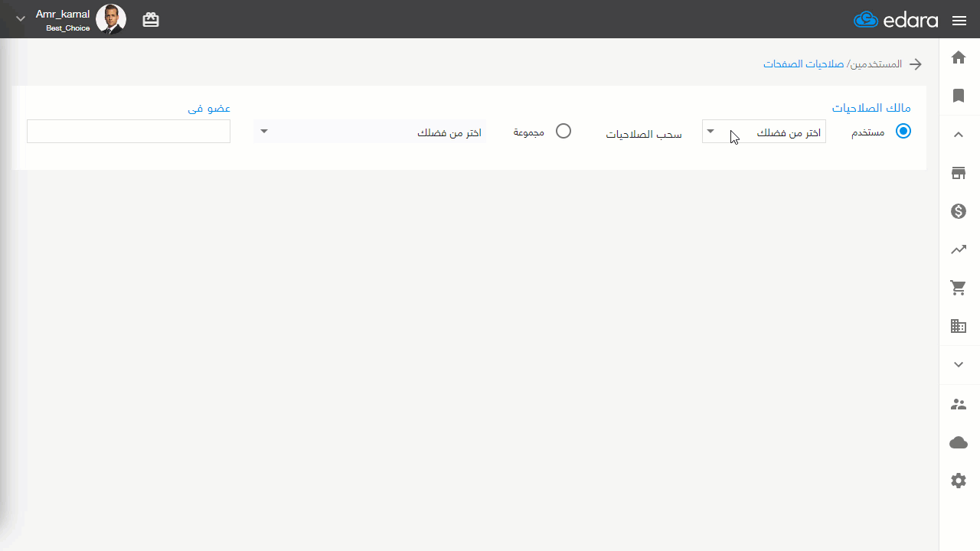Click the gift box icon

click(x=151, y=20)
